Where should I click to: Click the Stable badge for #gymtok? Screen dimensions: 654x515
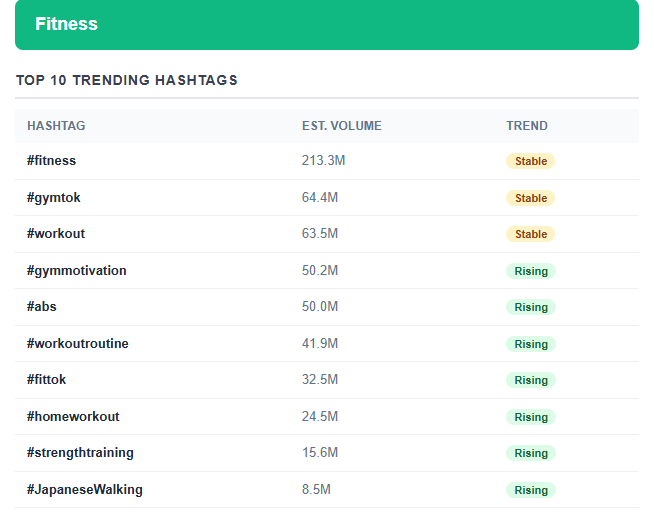(x=531, y=198)
